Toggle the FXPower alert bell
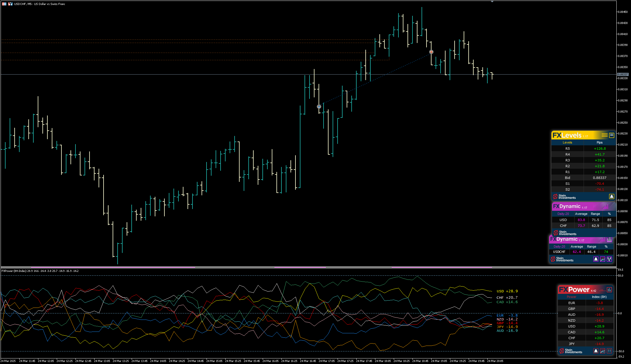This screenshot has height=364, width=631. (x=596, y=351)
